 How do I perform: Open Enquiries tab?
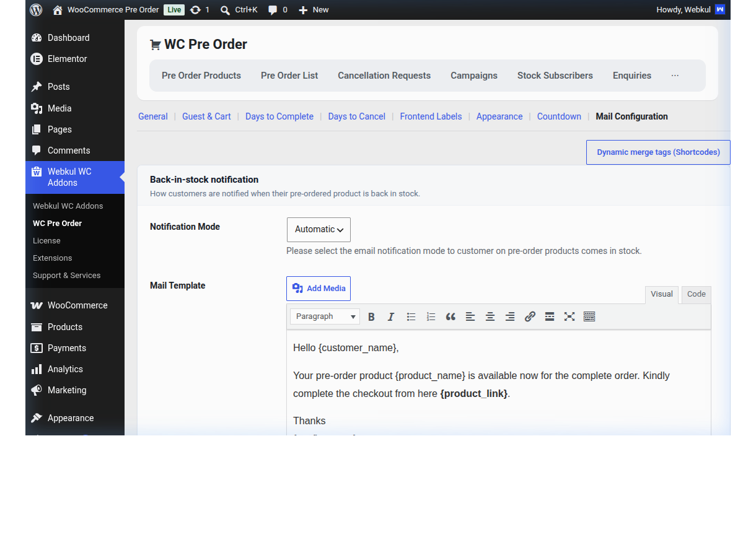[632, 76]
